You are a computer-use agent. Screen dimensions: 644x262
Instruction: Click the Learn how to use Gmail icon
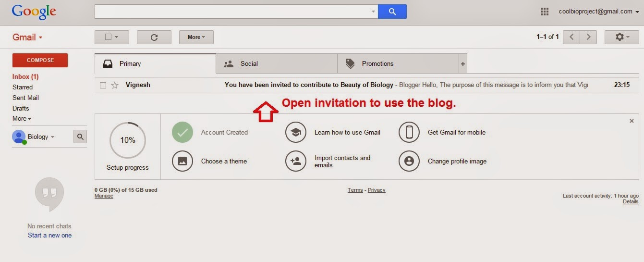(x=296, y=132)
